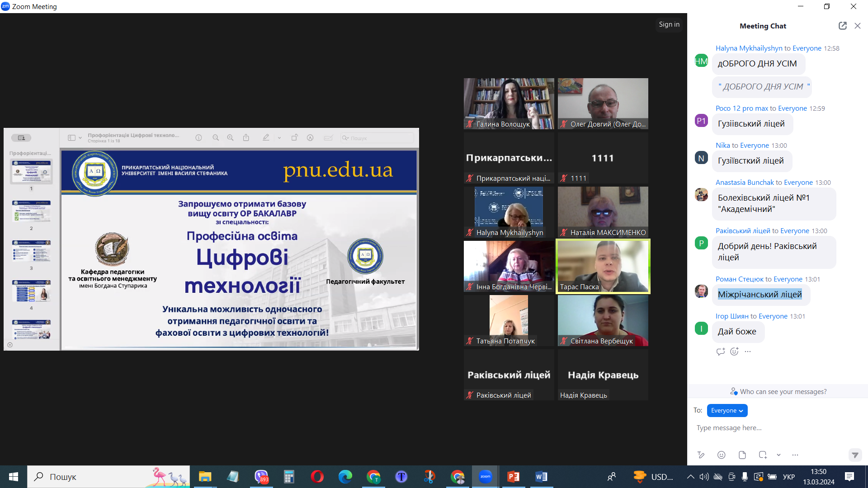
Task: Open more chat toolbar options ellipsis
Action: (795, 455)
